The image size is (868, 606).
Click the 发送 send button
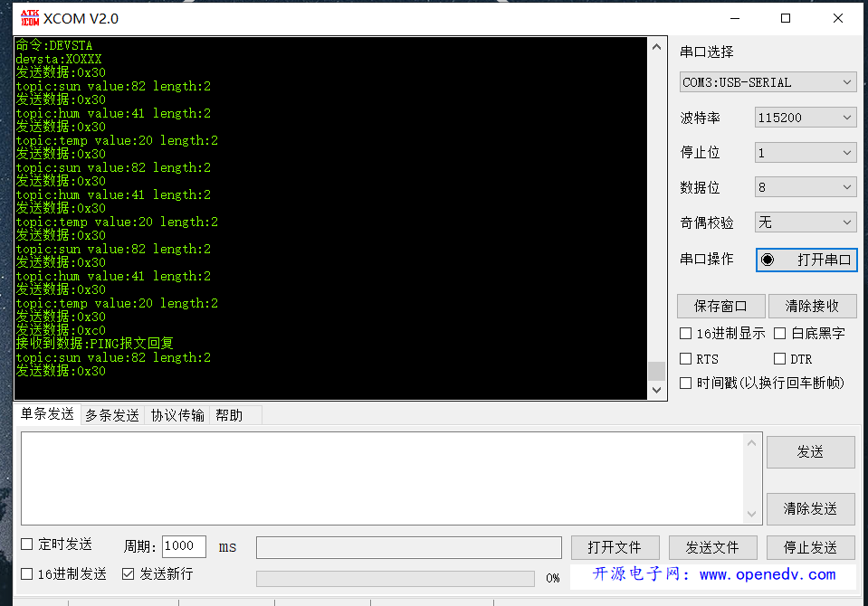[x=810, y=452]
